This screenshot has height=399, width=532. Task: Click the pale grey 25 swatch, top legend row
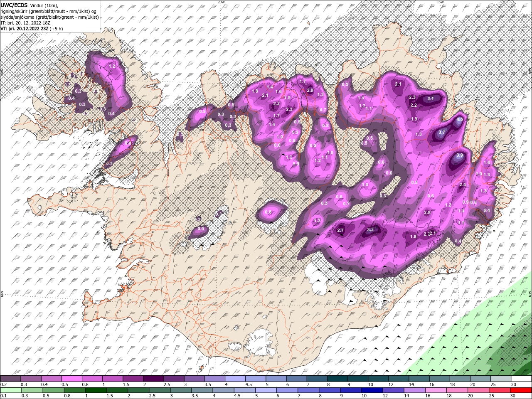click(501, 379)
